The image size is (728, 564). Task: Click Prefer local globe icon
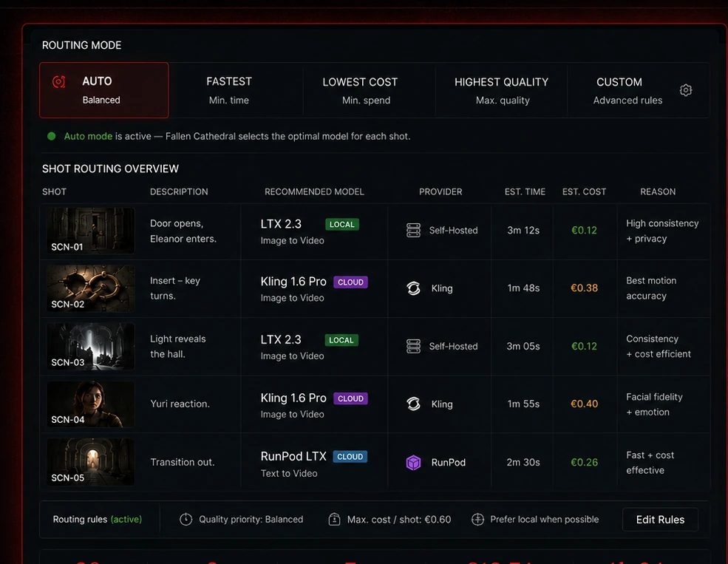click(x=477, y=520)
